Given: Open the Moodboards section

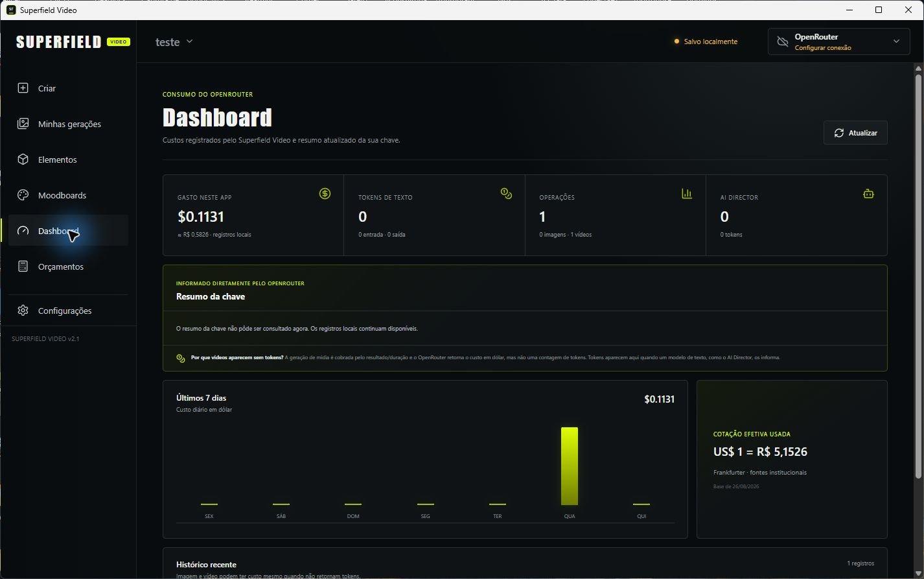Looking at the screenshot, I should [68, 195].
